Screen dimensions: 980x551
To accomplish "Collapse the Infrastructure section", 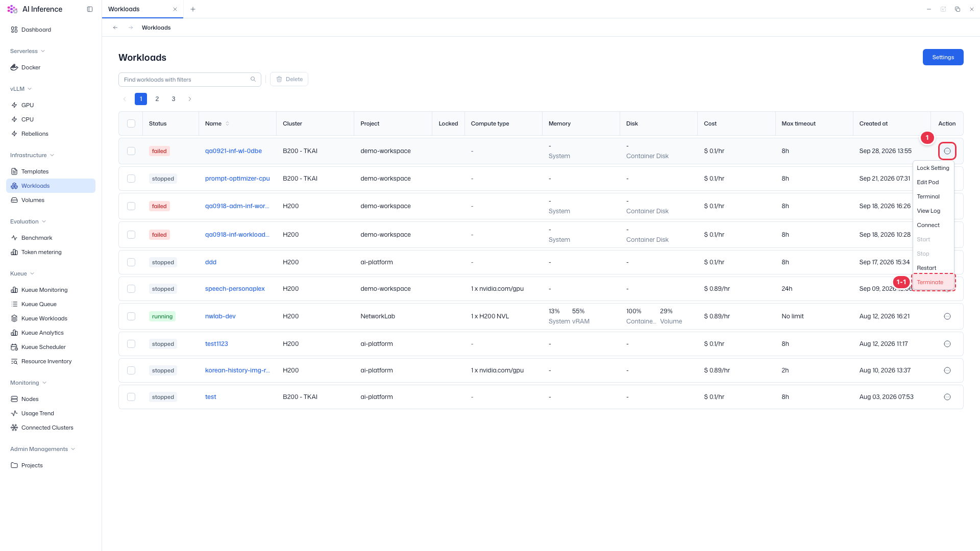I will click(32, 155).
